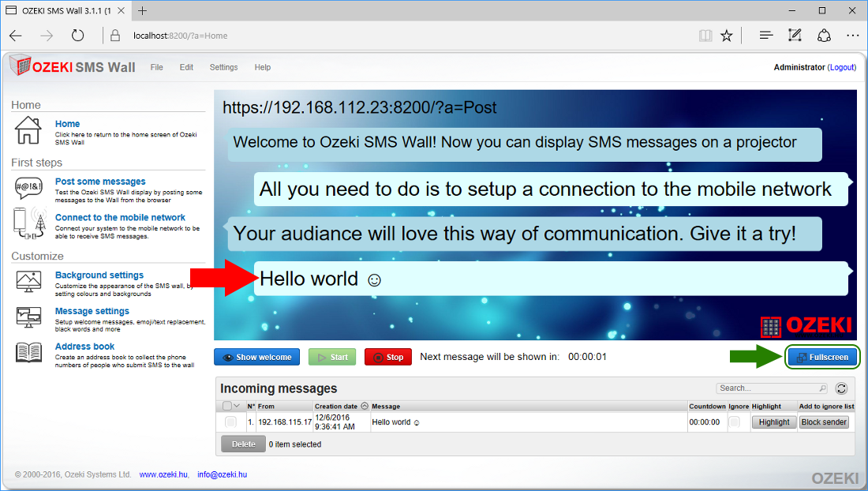This screenshot has height=491, width=868.
Task: Click the browser forward arrow
Action: pyautogui.click(x=47, y=36)
